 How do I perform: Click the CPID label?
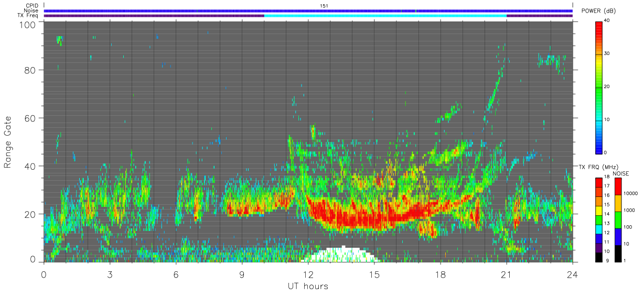point(31,6)
